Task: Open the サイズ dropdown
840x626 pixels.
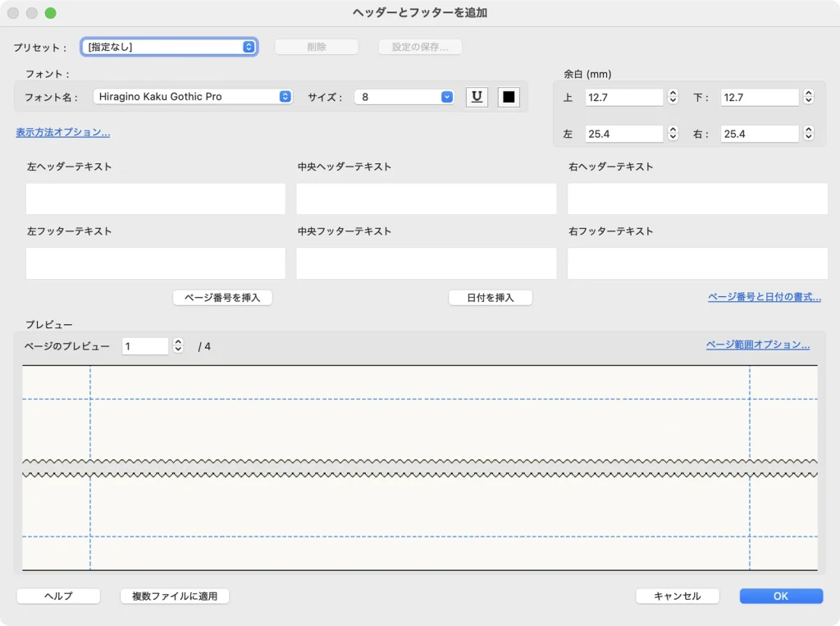Action: [404, 97]
